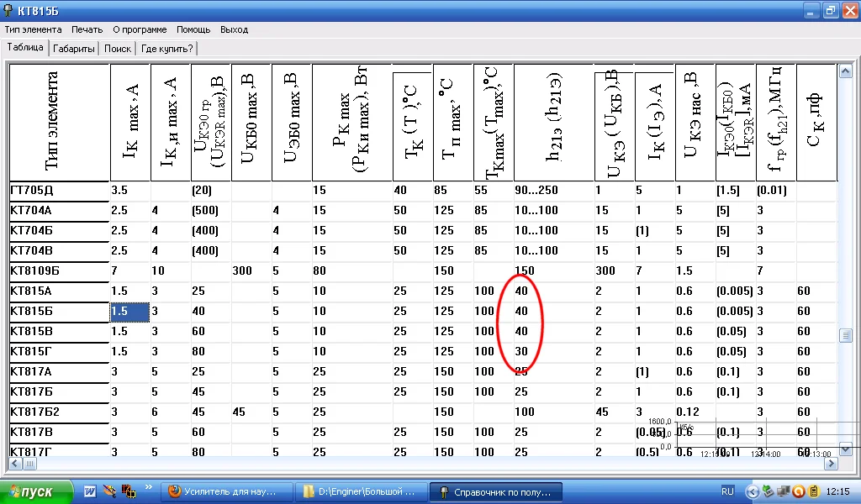
Task: Click the Выход menu item
Action: [x=234, y=29]
